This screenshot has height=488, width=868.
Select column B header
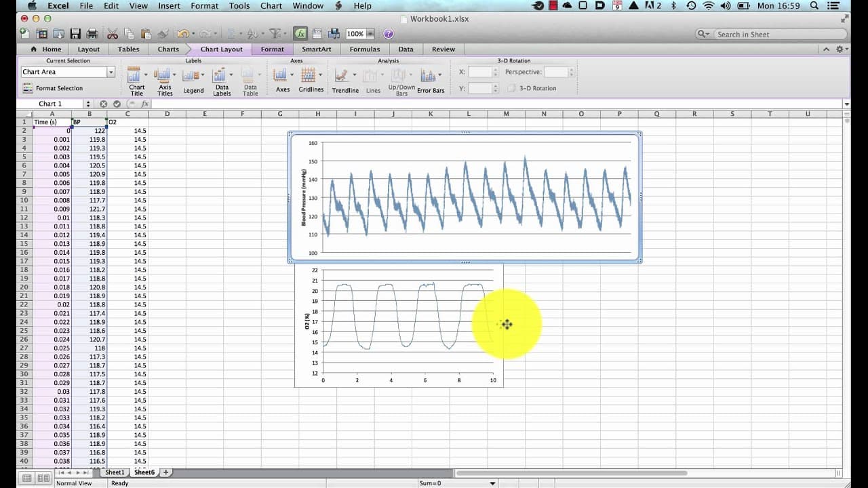tap(90, 114)
